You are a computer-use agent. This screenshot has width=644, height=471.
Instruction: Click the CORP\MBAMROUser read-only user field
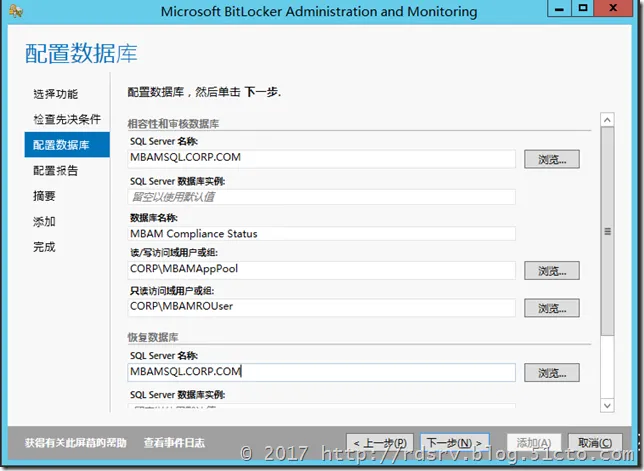(x=322, y=307)
